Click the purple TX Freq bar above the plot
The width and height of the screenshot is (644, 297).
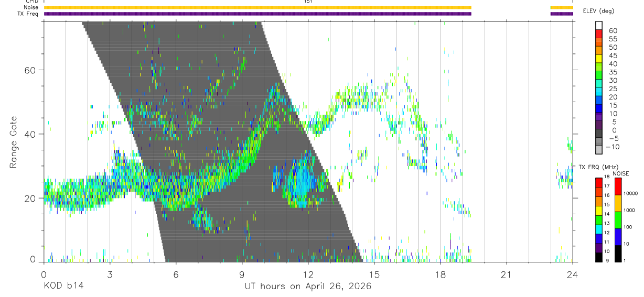click(x=257, y=14)
